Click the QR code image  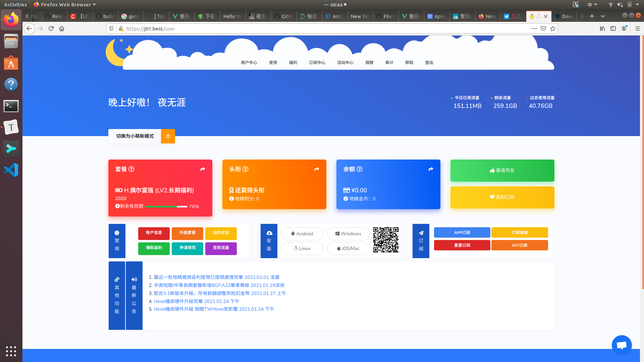point(386,240)
